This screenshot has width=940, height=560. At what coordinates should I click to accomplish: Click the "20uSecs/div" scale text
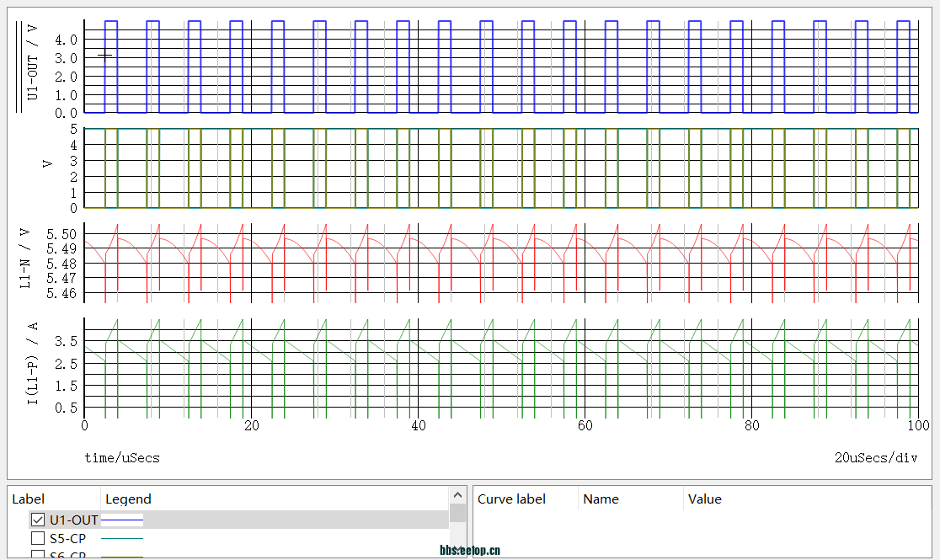pos(876,458)
